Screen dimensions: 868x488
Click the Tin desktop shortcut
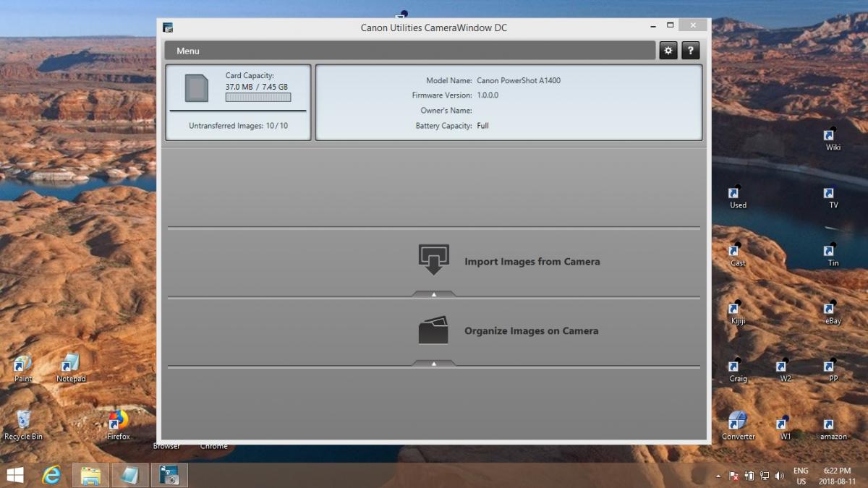[x=833, y=254]
